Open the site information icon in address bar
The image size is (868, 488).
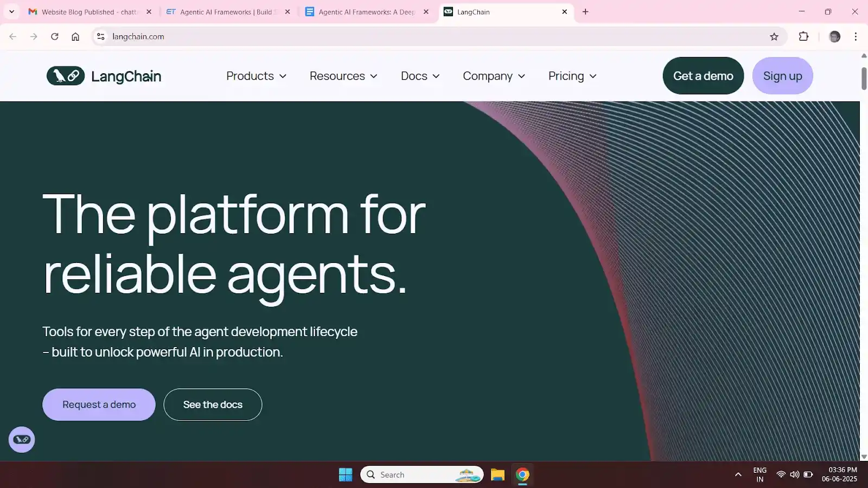click(x=100, y=36)
